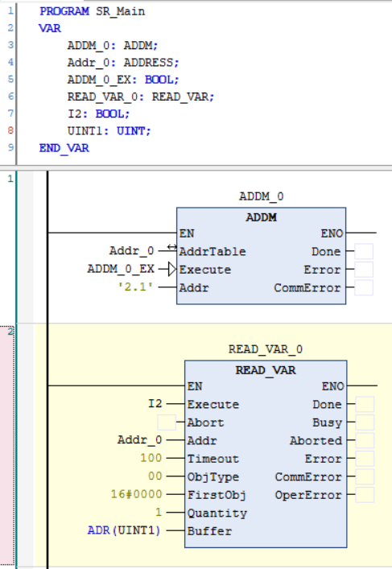392x569 pixels.
Task: Click the Aborted pin of the READ_VAR block
Action: 316,441
